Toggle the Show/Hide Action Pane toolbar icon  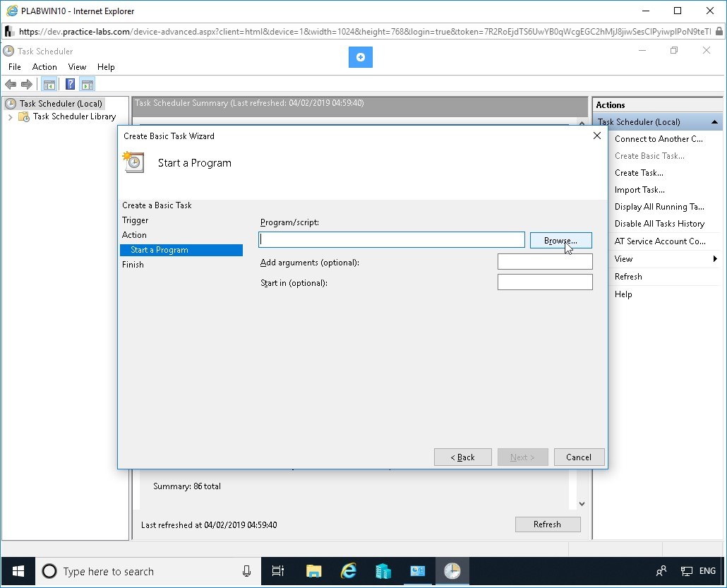(x=87, y=85)
